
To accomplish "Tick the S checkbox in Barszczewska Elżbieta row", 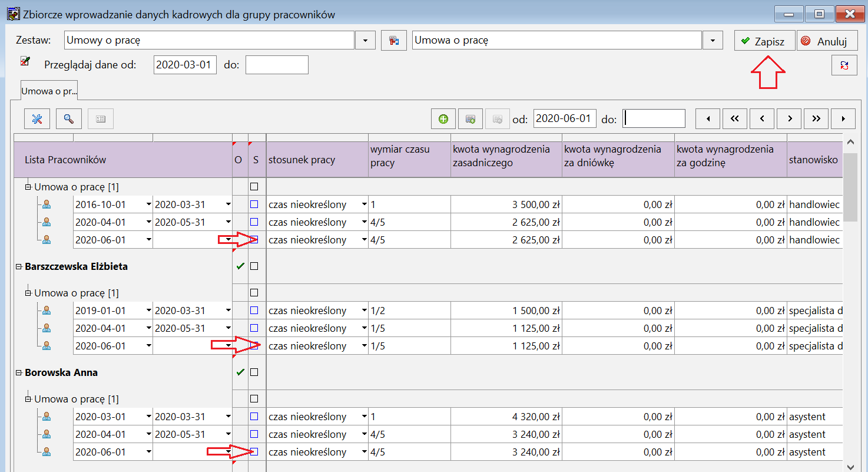I will (x=254, y=266).
